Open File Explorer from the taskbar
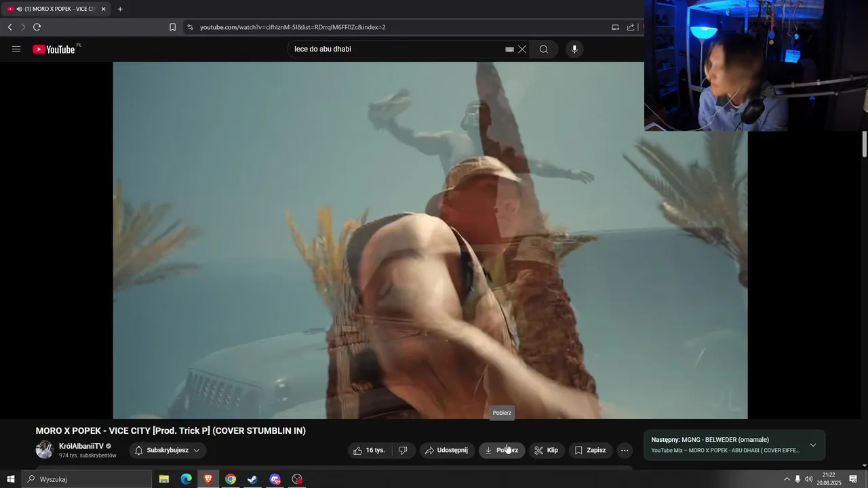This screenshot has width=868, height=488. point(164,479)
